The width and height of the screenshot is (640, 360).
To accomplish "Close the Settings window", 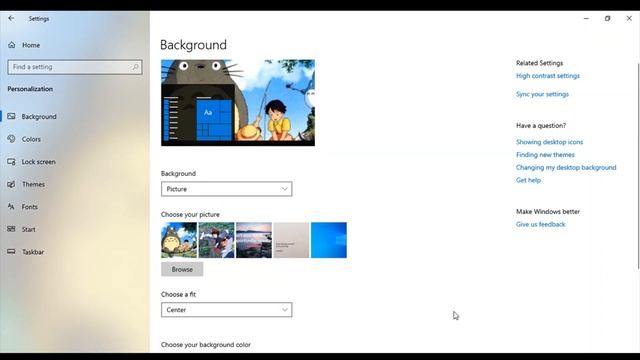I will tap(629, 18).
